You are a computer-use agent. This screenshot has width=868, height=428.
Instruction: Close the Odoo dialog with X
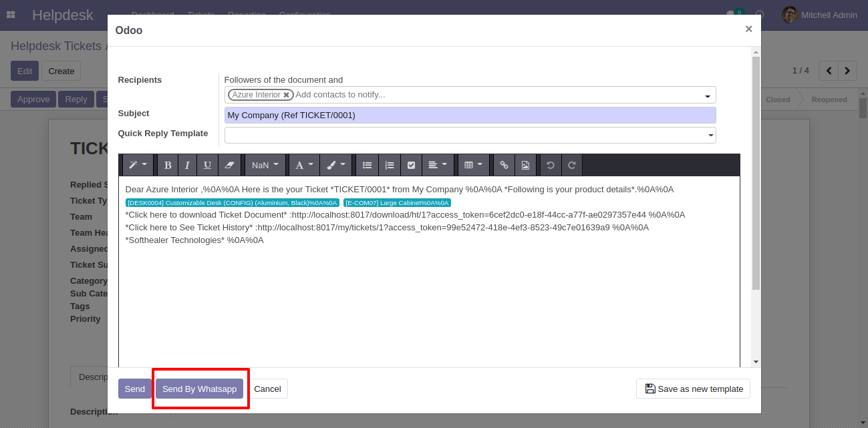748,29
